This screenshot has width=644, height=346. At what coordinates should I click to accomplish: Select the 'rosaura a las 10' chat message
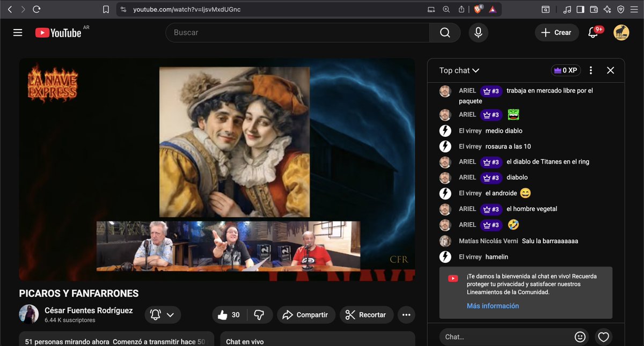click(508, 146)
